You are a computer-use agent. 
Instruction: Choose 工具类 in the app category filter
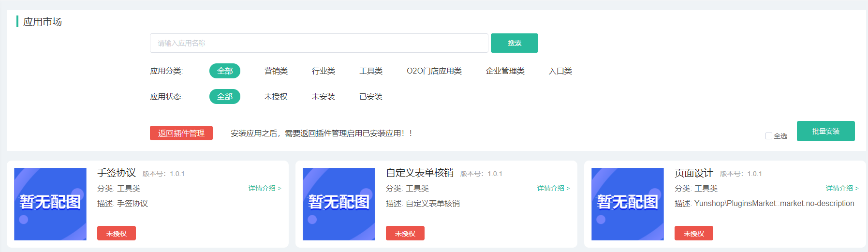pyautogui.click(x=370, y=71)
